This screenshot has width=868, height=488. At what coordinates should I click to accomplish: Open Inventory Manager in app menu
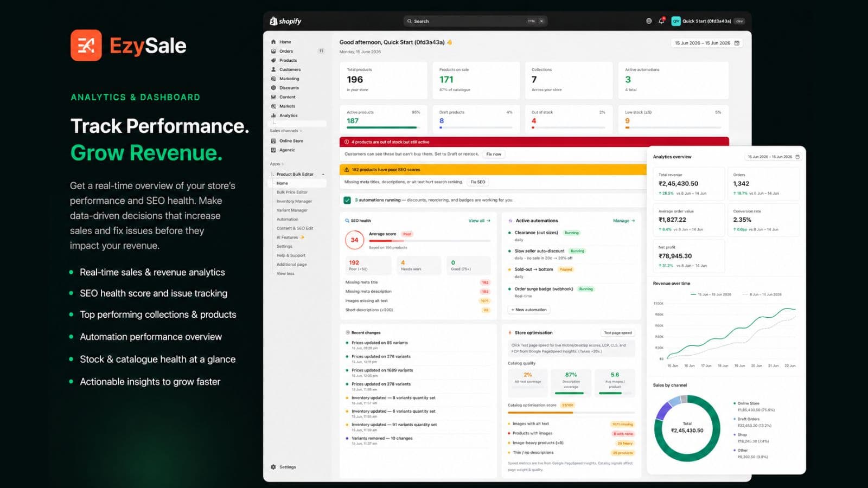[294, 201]
